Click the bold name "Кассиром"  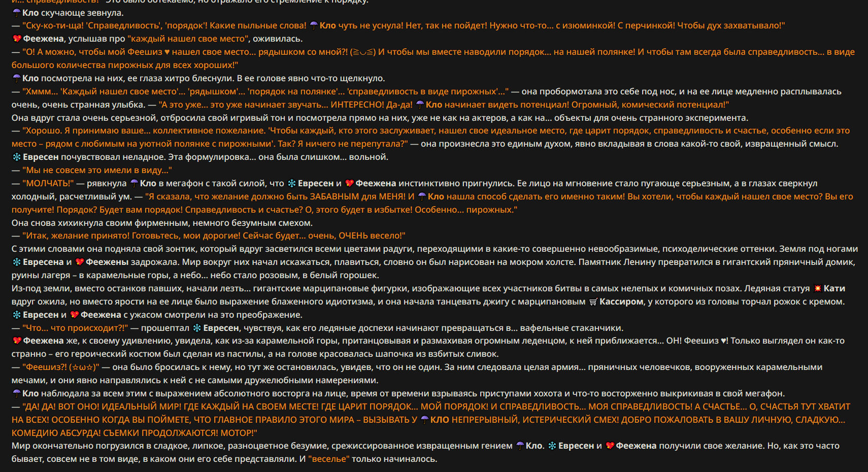pyautogui.click(x=621, y=301)
